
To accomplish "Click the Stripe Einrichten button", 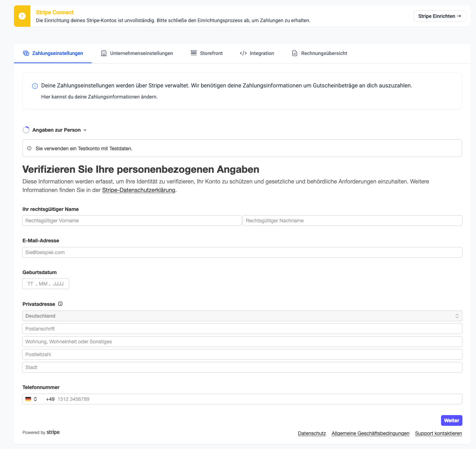I will 440,16.
